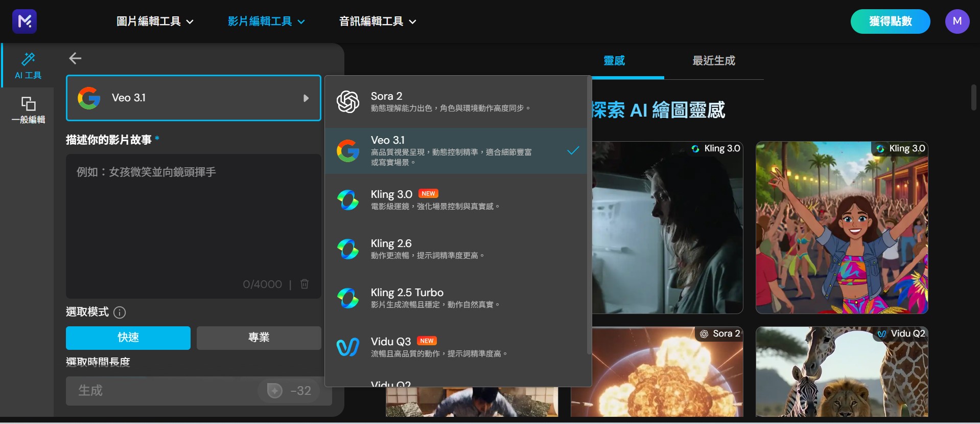
Task: Click the 選取時間長度 label
Action: 98,362
